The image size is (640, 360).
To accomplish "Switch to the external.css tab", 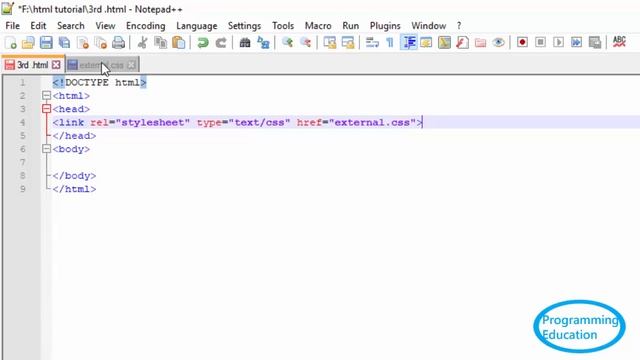I will pyautogui.click(x=101, y=65).
